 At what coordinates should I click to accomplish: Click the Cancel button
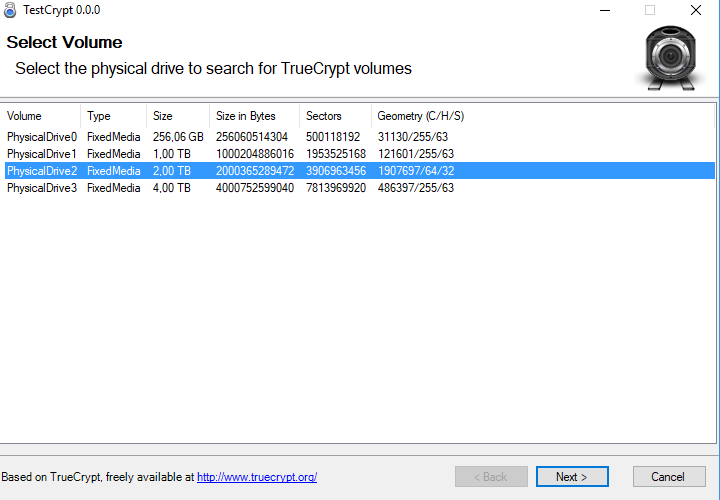click(x=669, y=477)
